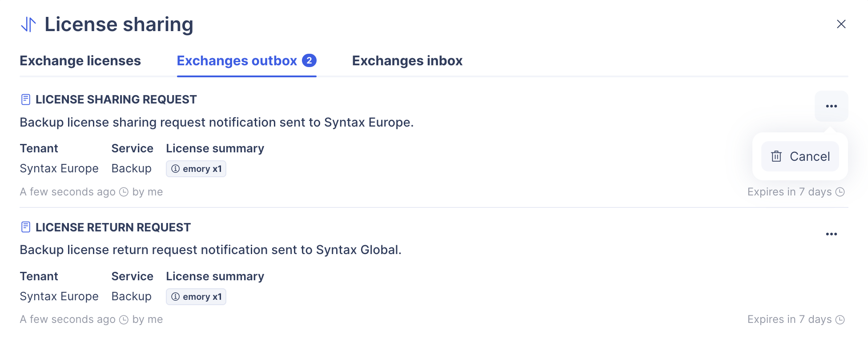Click clock icon after sharing request timestamp

tap(124, 192)
